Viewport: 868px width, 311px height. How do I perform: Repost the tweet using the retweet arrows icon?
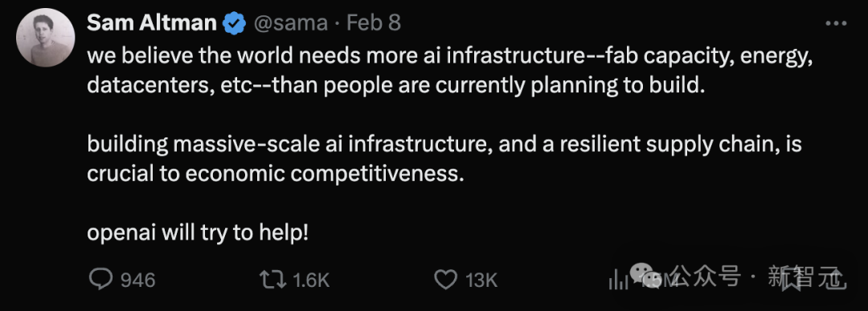coord(273,280)
